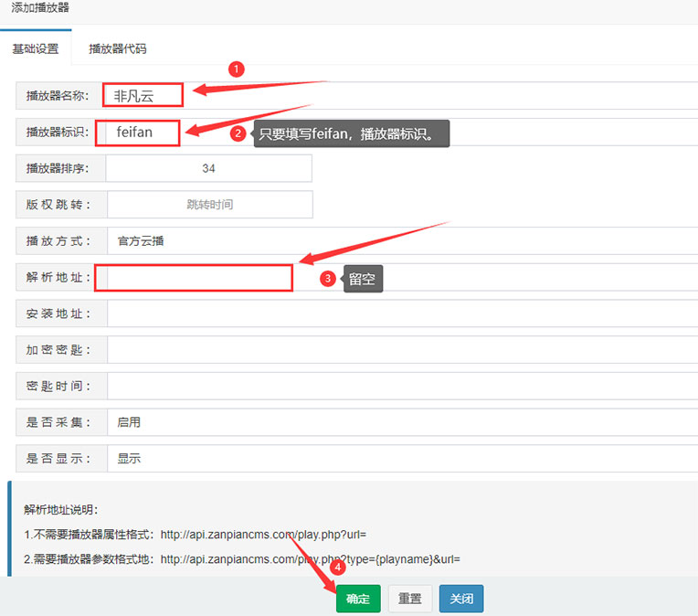698x616 pixels.
Task: Open the 播放器代码 tab
Action: (x=117, y=49)
